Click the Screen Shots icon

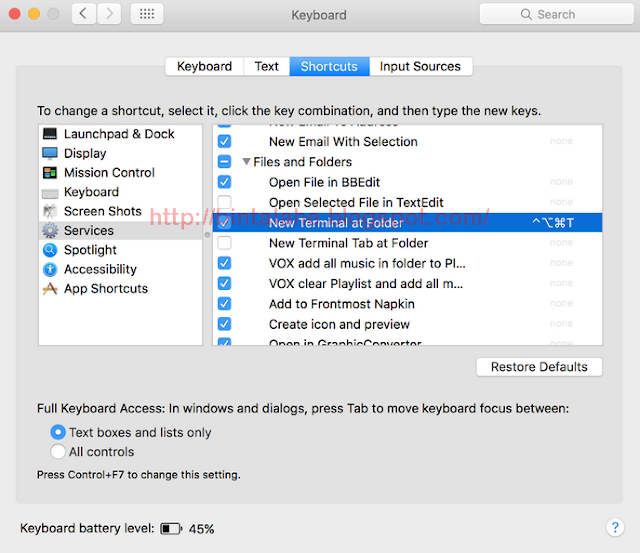coord(50,211)
